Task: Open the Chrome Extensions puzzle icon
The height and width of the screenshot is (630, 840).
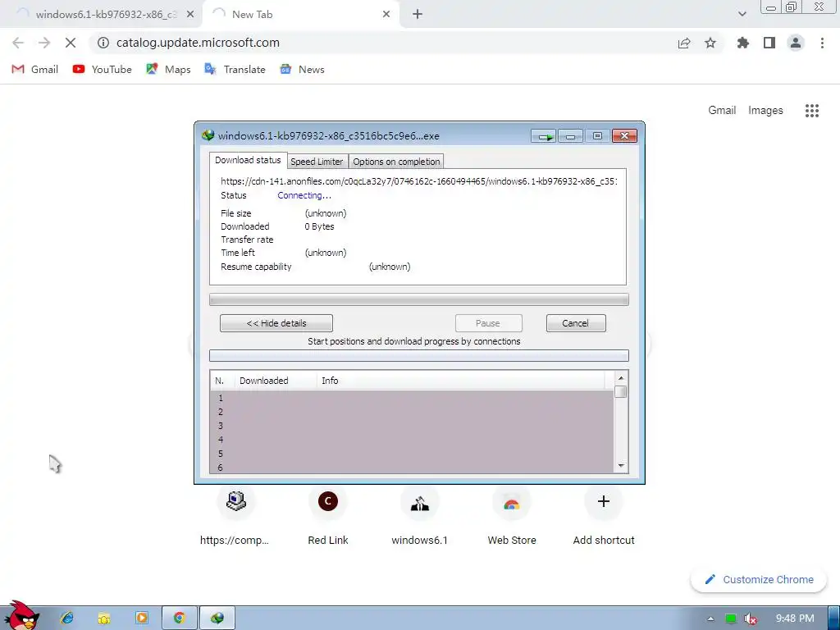Action: [x=743, y=43]
